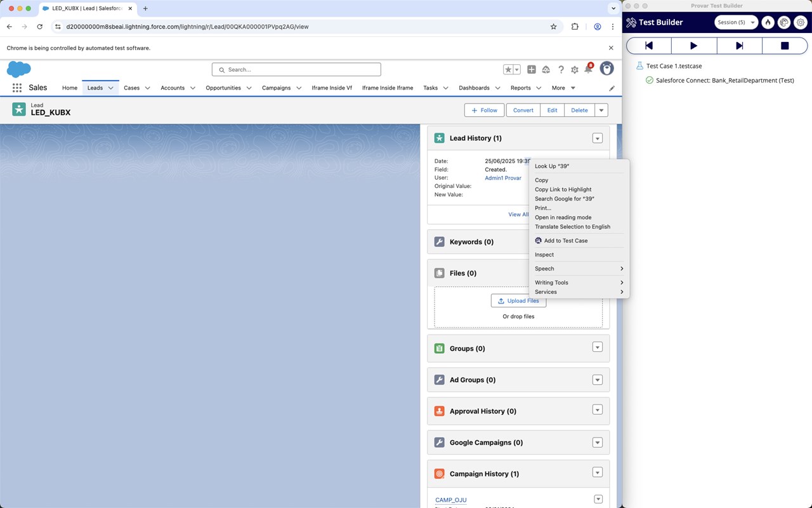This screenshot has height=508, width=812.
Task: Click the Convert button
Action: coord(523,110)
